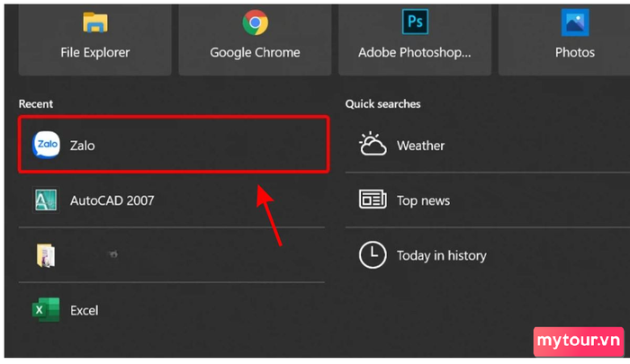This screenshot has height=364, width=630.
Task: Open the Photos app icon
Action: point(575,22)
